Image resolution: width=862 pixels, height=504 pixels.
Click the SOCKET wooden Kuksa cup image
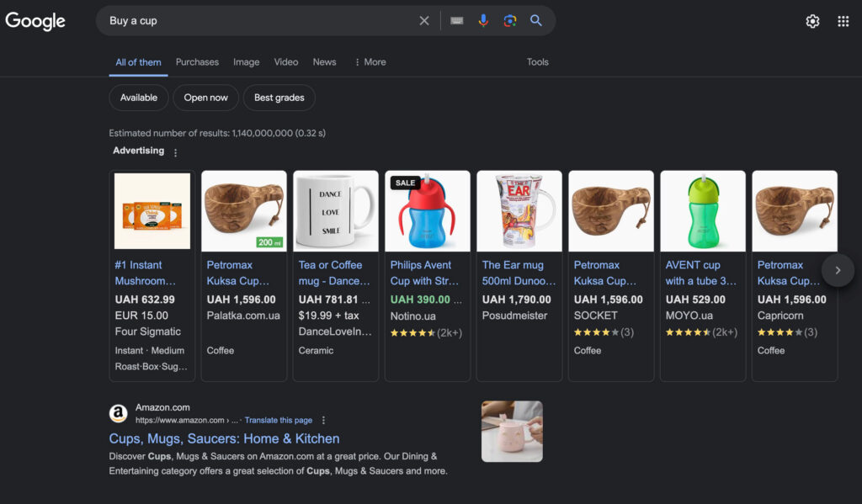(x=611, y=211)
